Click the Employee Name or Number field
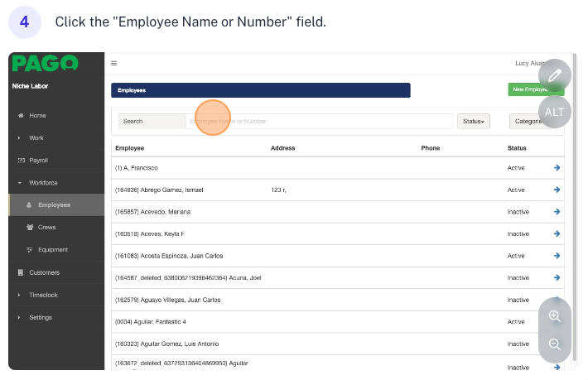Image resolution: width=588 pixels, height=380 pixels. tap(319, 121)
